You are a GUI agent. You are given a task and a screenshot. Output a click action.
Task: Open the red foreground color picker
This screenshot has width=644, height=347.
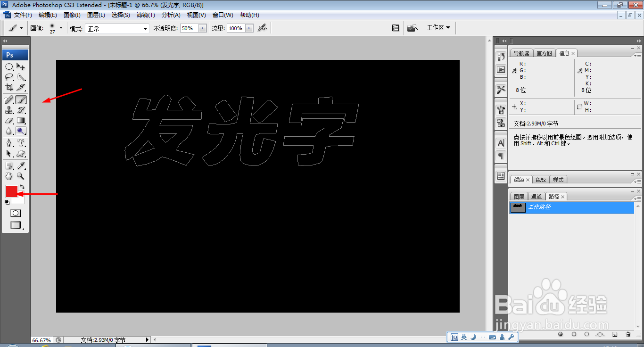pos(11,191)
